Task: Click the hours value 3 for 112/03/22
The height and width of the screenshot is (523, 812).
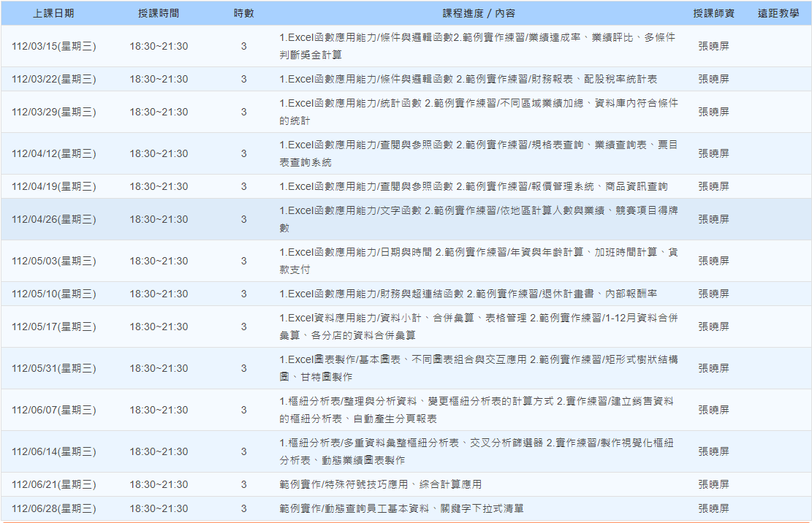Action: pos(243,79)
